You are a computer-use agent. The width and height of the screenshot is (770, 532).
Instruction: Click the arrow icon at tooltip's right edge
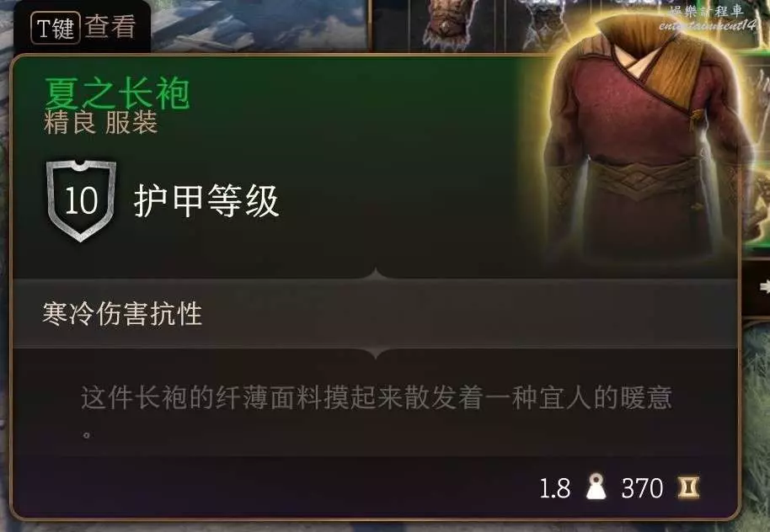(764, 286)
